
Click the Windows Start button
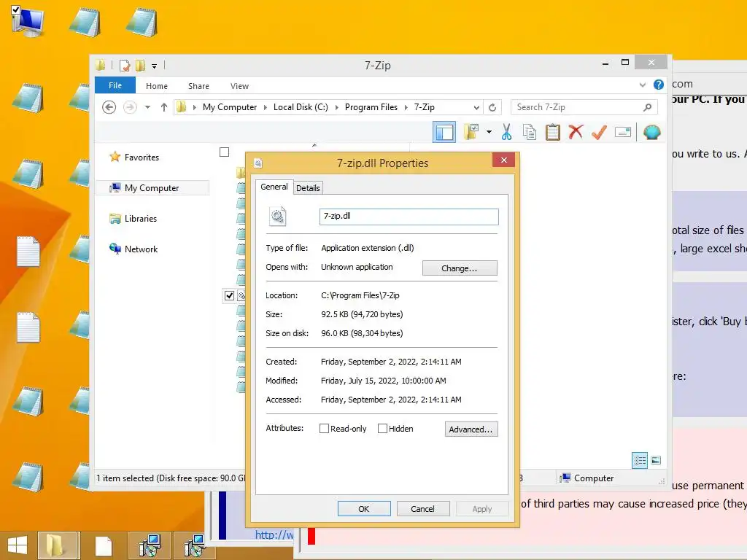tap(18, 545)
